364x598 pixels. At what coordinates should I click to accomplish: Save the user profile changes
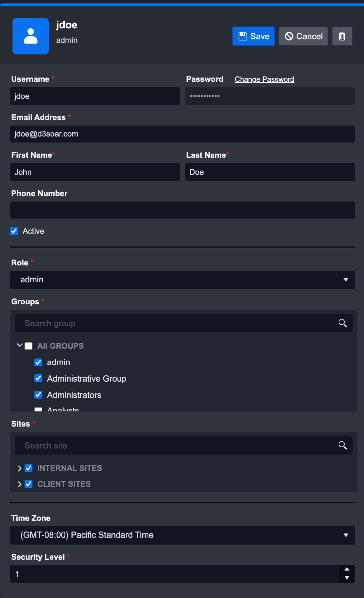[x=253, y=36]
